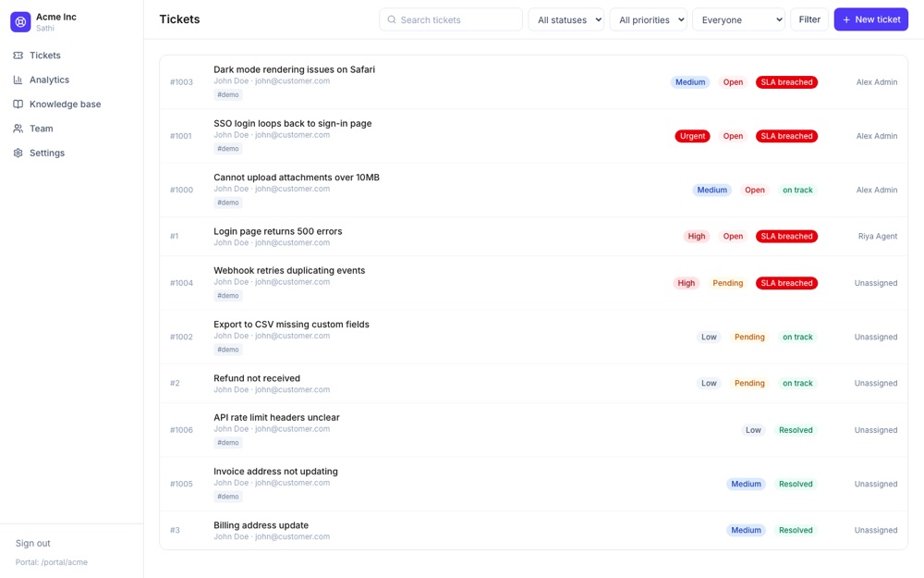The width and height of the screenshot is (924, 578).
Task: Click ticket number #1002
Action: pos(181,337)
